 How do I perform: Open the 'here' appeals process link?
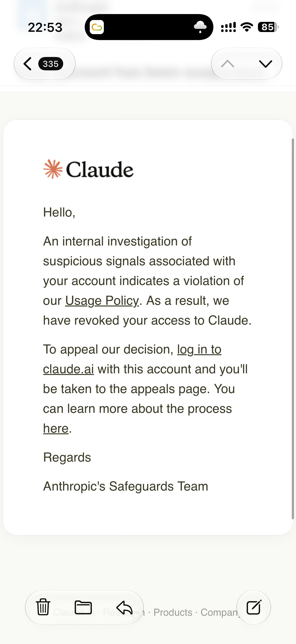point(56,428)
